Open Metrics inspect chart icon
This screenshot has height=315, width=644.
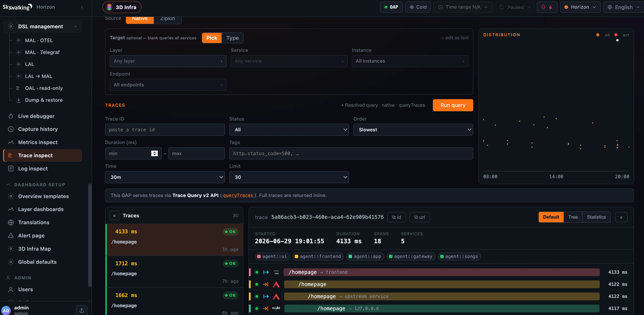pyautogui.click(x=11, y=142)
